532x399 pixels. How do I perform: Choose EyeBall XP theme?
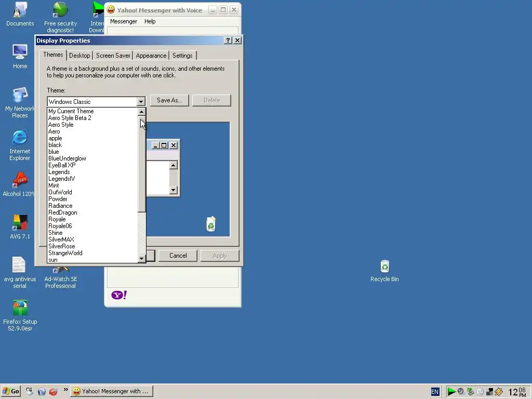click(92, 165)
